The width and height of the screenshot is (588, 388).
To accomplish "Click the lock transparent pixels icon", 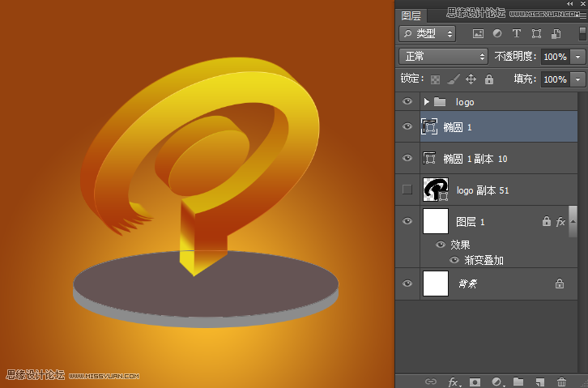I will click(x=435, y=79).
